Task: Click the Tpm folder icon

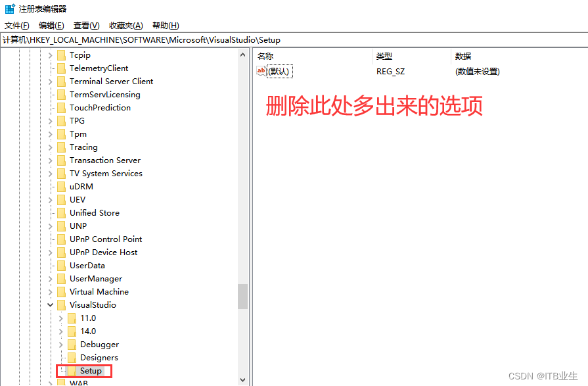Action: 61,134
